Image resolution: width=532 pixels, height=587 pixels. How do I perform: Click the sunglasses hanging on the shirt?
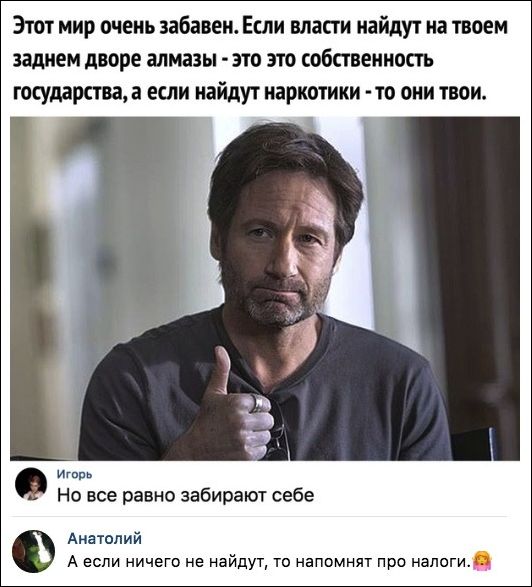click(278, 431)
